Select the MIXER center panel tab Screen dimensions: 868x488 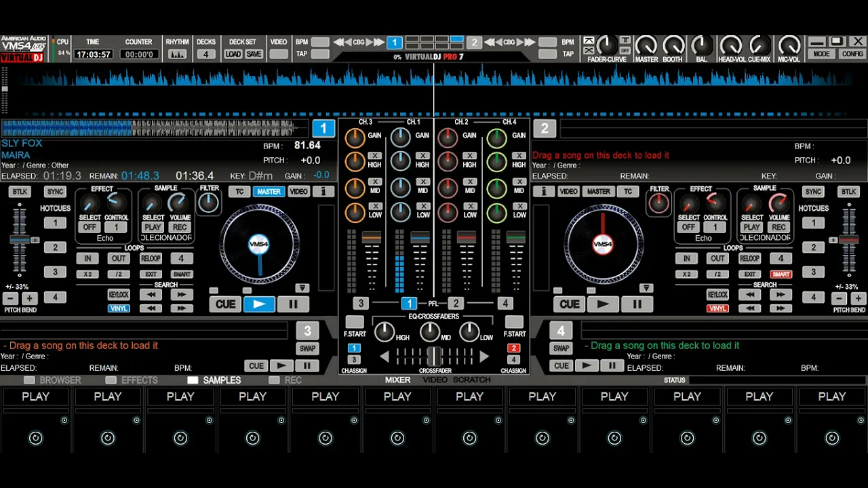click(x=398, y=380)
